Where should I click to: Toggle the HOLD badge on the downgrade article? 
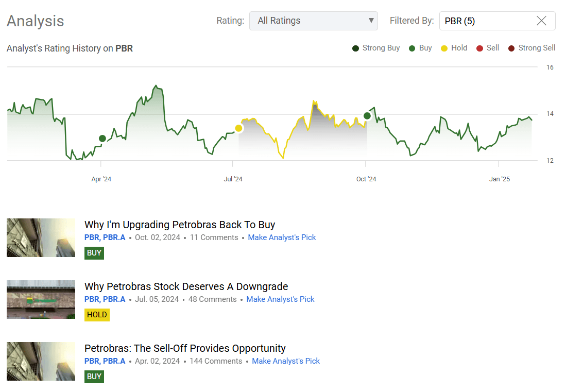tap(97, 315)
